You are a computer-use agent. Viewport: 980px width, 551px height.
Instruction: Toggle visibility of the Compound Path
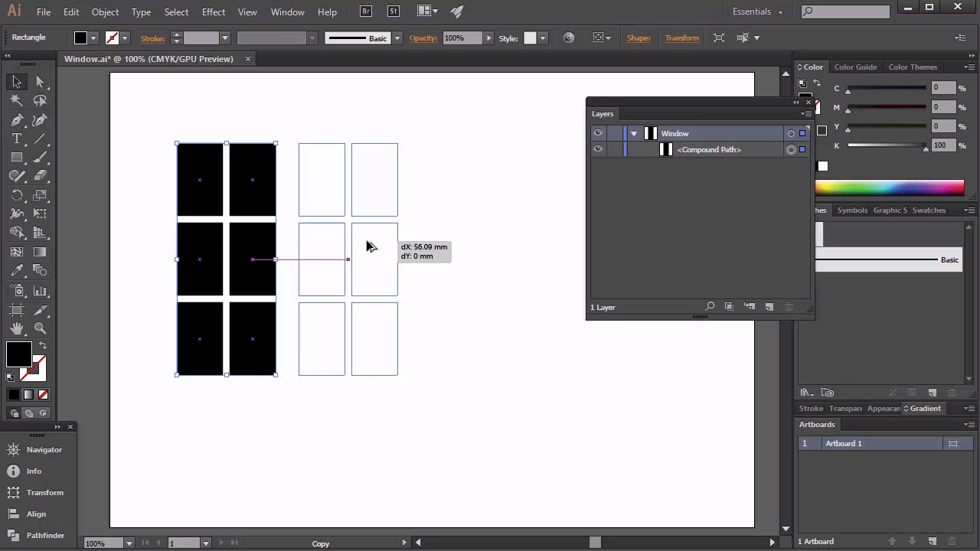click(x=598, y=149)
